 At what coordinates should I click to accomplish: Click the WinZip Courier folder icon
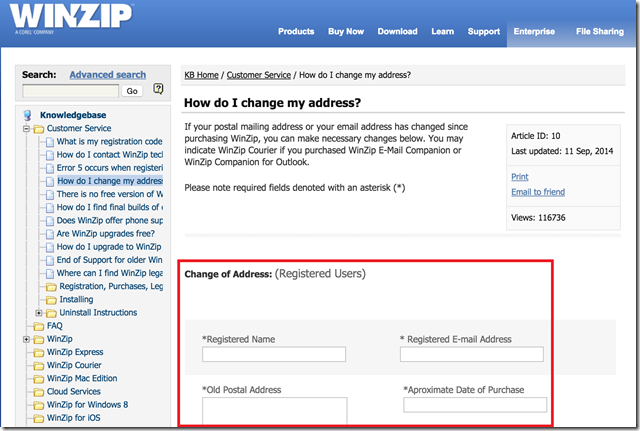coord(39,366)
